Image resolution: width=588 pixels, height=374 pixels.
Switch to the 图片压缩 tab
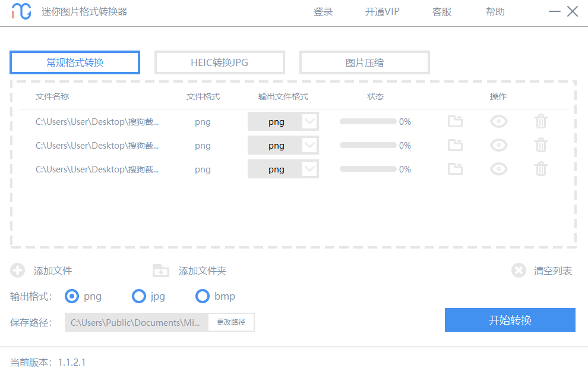point(364,62)
